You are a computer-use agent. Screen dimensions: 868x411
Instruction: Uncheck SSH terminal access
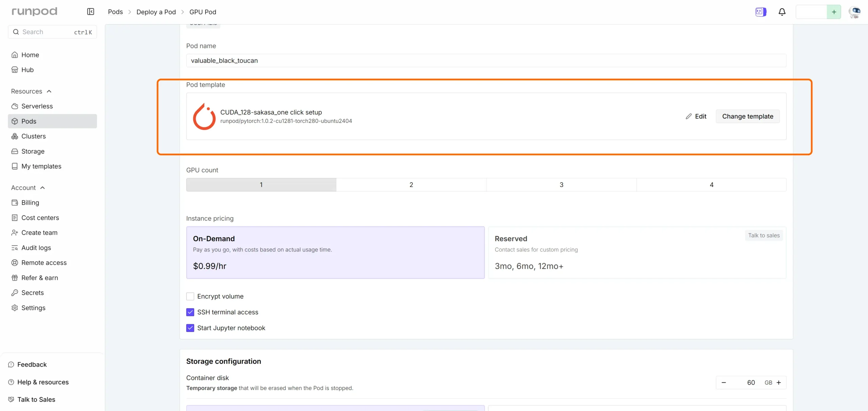point(190,312)
